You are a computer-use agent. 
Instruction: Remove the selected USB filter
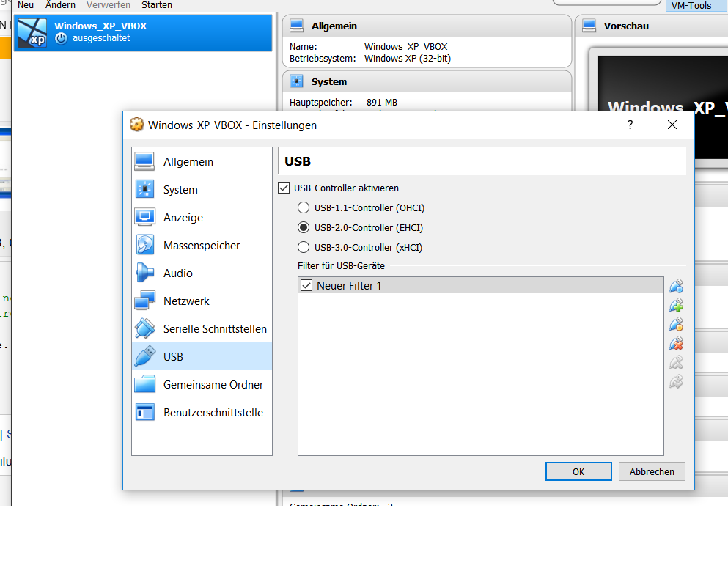tap(676, 344)
